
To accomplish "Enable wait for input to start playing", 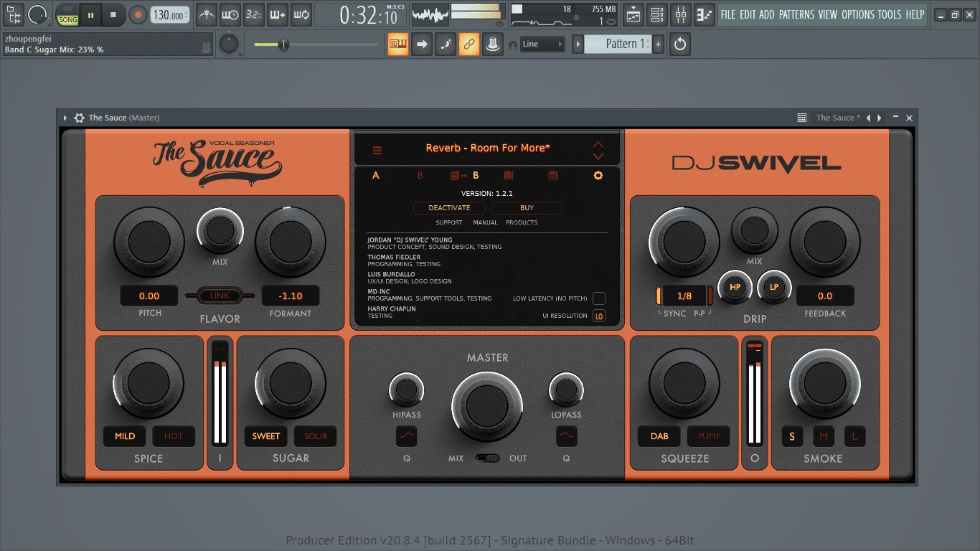I will pyautogui.click(x=230, y=14).
